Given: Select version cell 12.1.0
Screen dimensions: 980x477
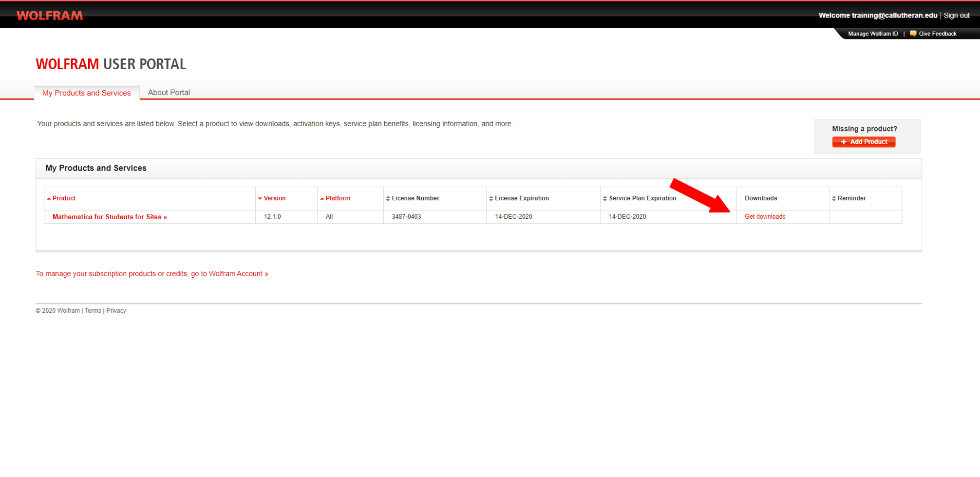Looking at the screenshot, I should [x=272, y=217].
